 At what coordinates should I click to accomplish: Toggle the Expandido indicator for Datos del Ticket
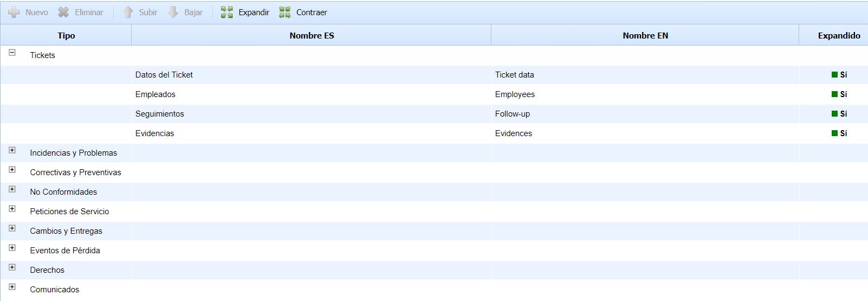pos(834,75)
